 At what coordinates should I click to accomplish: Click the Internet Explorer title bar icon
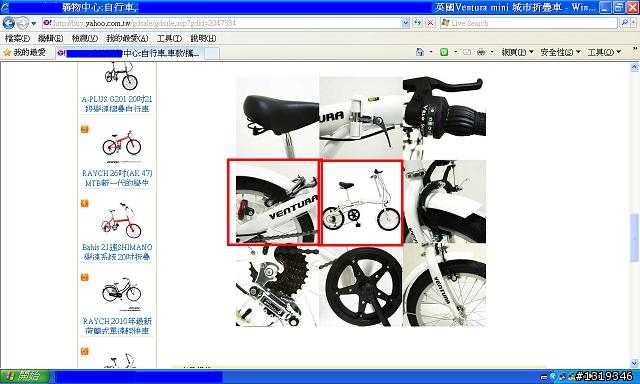5,7
